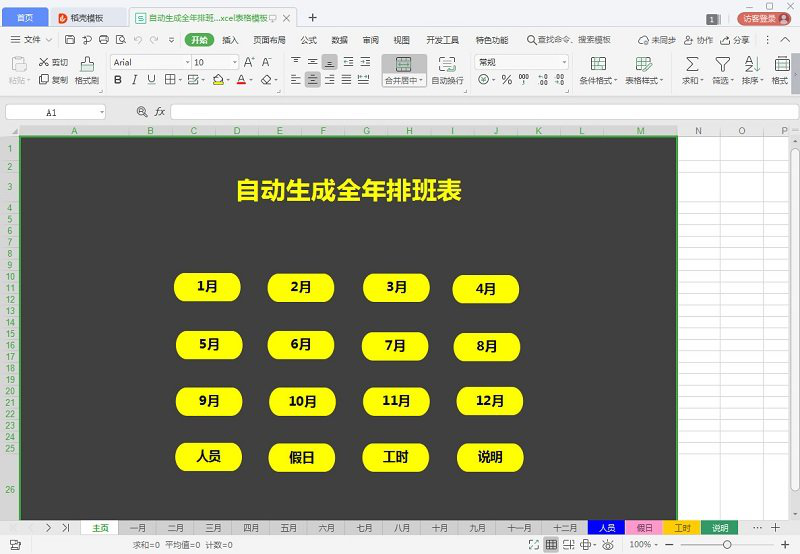This screenshot has height=554, width=800.
Task: Toggle underline formatting (U)
Action: (152, 80)
